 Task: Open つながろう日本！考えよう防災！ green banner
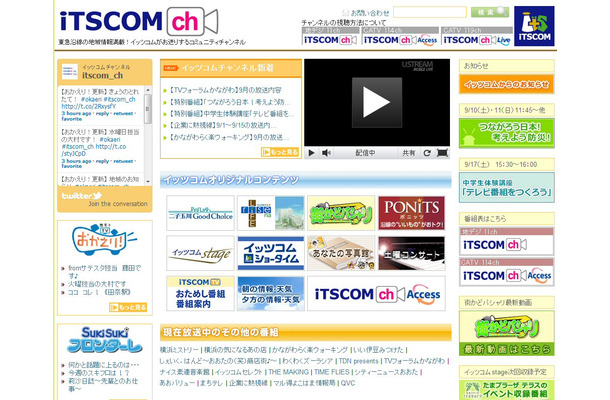pyautogui.click(x=507, y=133)
